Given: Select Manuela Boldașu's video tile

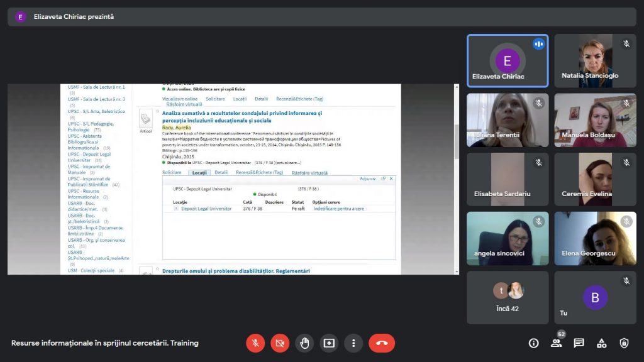Looking at the screenshot, I should [595, 120].
